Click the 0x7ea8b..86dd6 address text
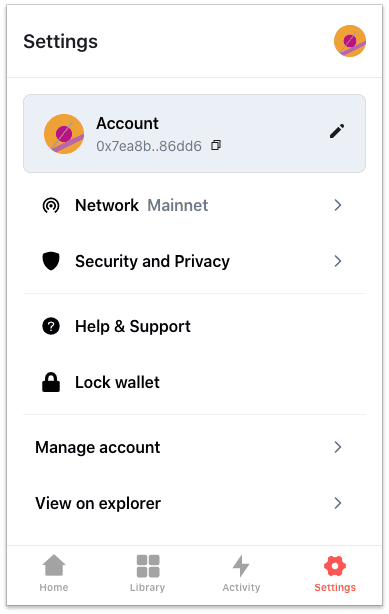 pos(149,146)
